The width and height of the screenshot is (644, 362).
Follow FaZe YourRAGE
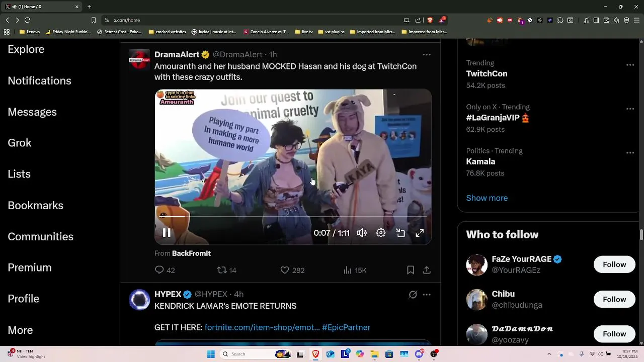[614, 264]
